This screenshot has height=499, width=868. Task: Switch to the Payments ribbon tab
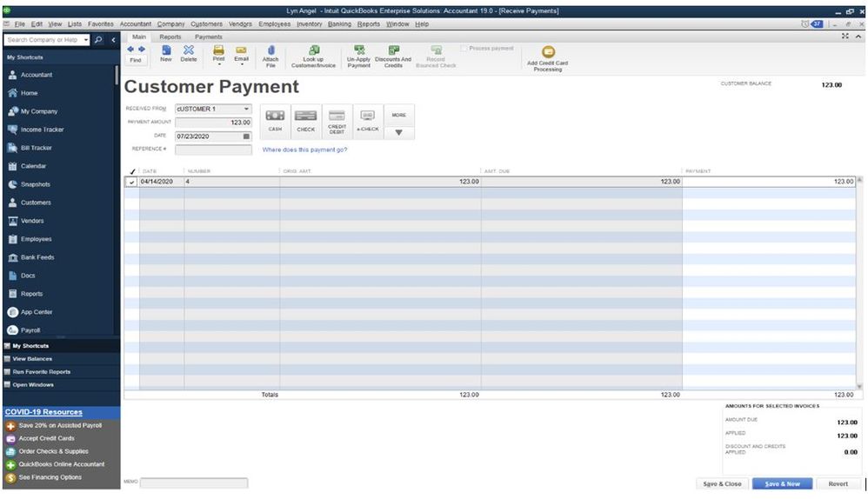(209, 37)
